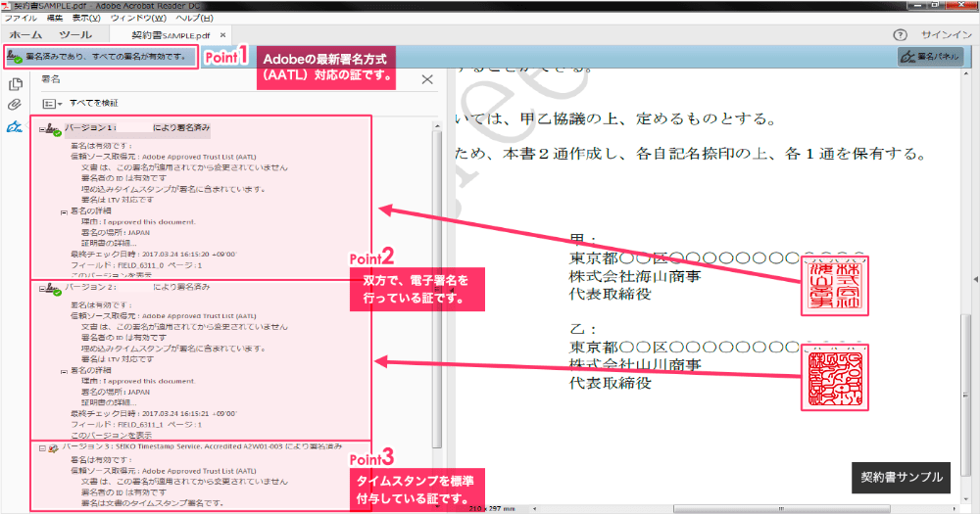Open the signature panel options dropdown
The height and width of the screenshot is (514, 980).
pyautogui.click(x=52, y=104)
